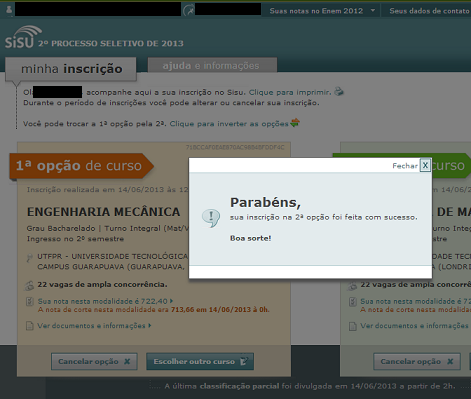
Task: Click the swap arrows icon to invert options
Action: pos(295,123)
